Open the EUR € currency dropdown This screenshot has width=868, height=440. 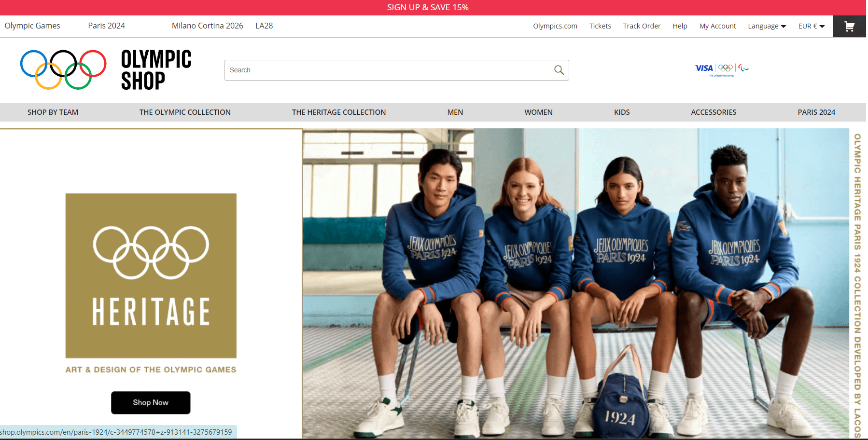tap(812, 26)
